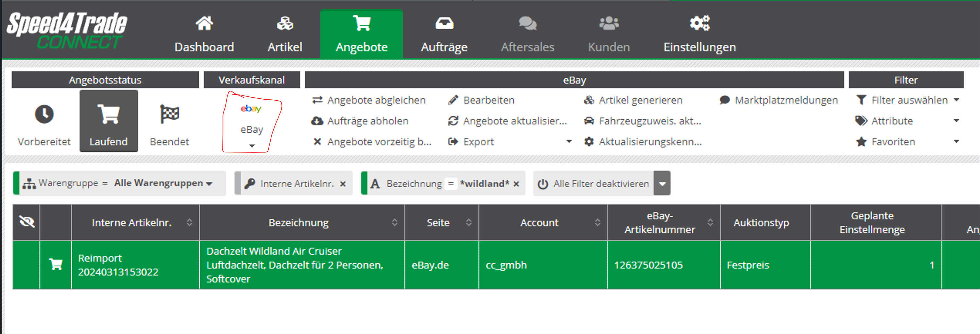
Task: Click the eBay logo sales channel
Action: coord(251,109)
